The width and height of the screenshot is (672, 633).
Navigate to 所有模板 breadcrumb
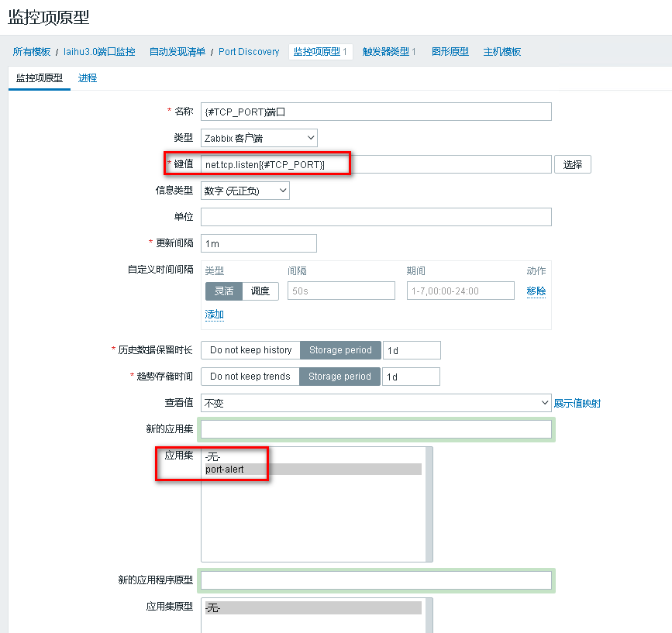pyautogui.click(x=32, y=52)
